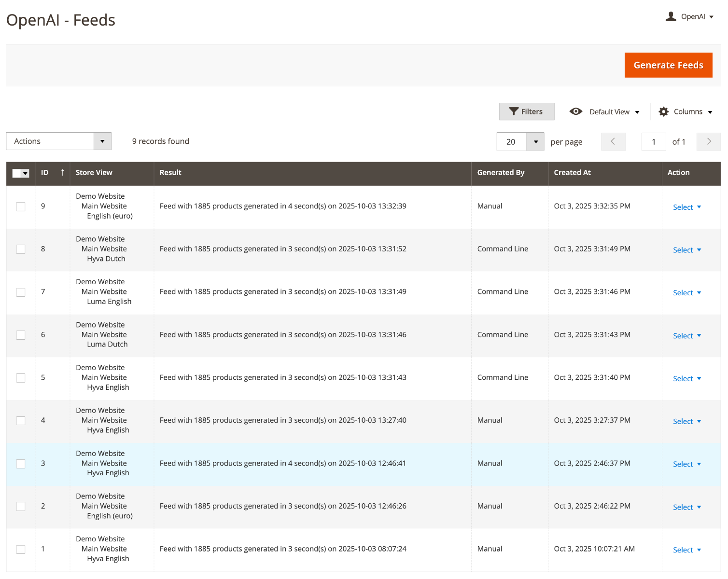
Task: Click the ID column sort arrow
Action: point(62,173)
